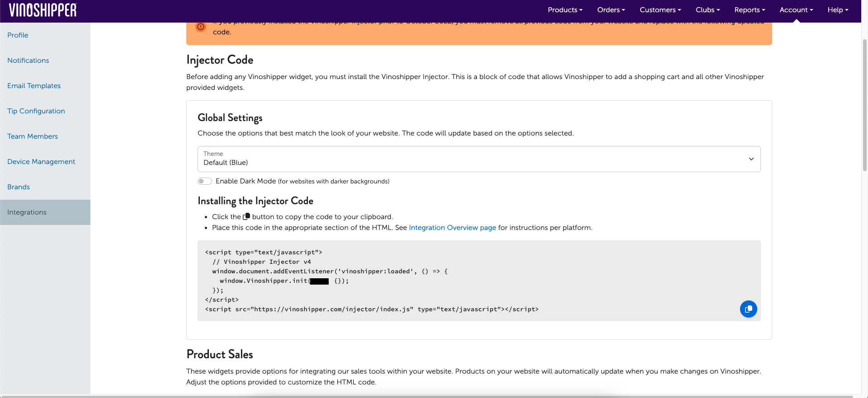Click the injector code block text
868x398 pixels.
(x=479, y=281)
